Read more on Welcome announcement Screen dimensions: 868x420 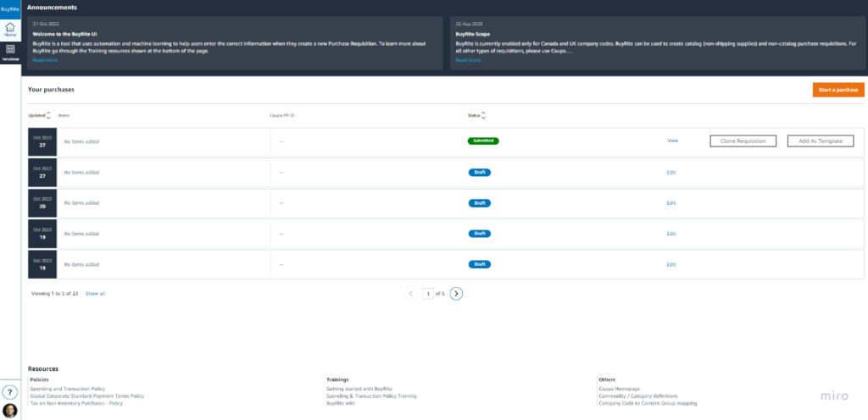pos(46,61)
